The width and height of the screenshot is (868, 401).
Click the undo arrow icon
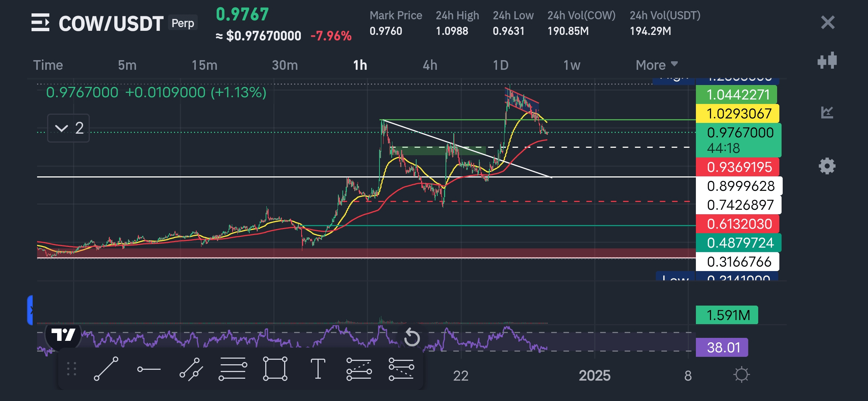point(412,337)
